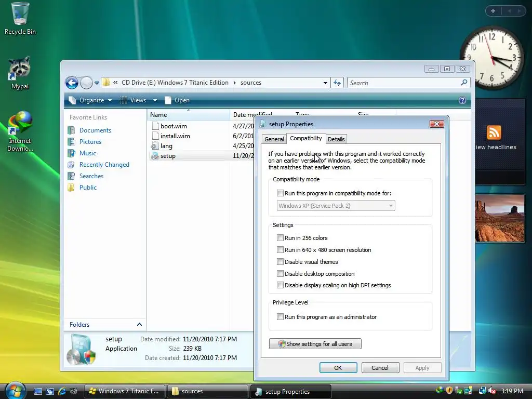Click Show Desktop quick launch icon
532x399 pixels.
coord(38,392)
